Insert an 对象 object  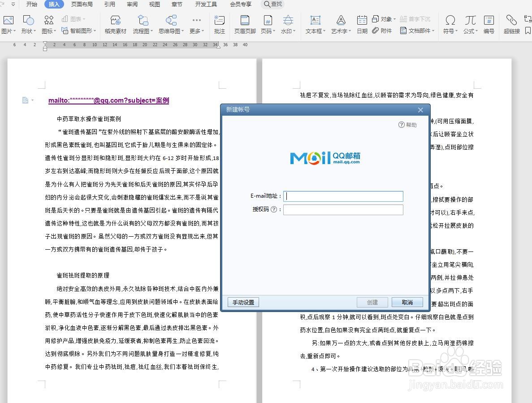pyautogui.click(x=384, y=19)
